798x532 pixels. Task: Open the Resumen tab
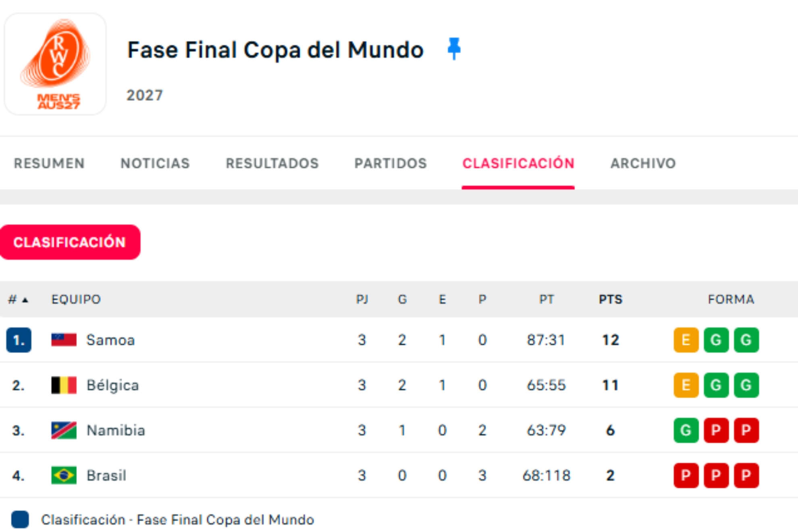(49, 163)
